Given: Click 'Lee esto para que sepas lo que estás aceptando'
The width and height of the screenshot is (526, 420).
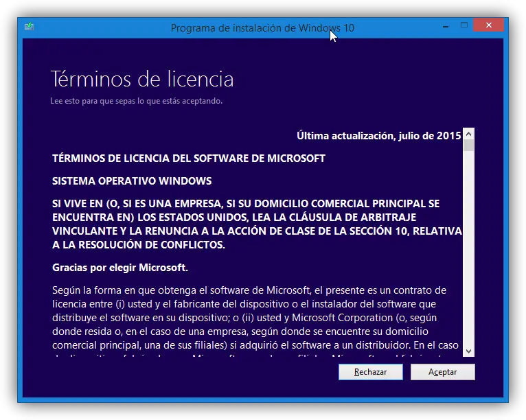Looking at the screenshot, I should [x=136, y=101].
